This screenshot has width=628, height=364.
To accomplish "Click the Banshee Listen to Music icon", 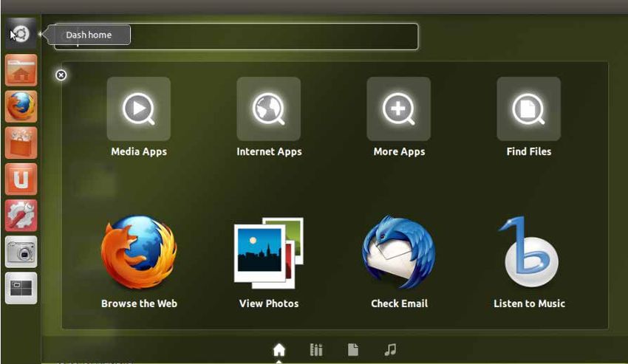I will [529, 252].
